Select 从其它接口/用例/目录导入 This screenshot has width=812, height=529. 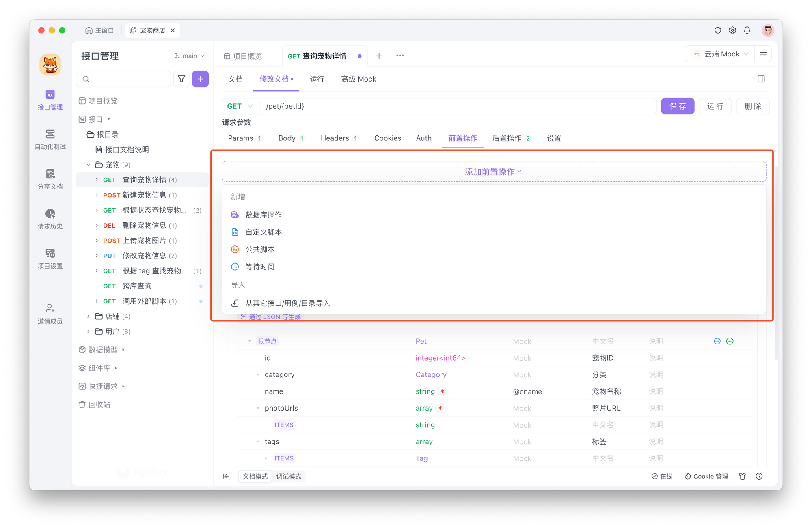point(287,303)
